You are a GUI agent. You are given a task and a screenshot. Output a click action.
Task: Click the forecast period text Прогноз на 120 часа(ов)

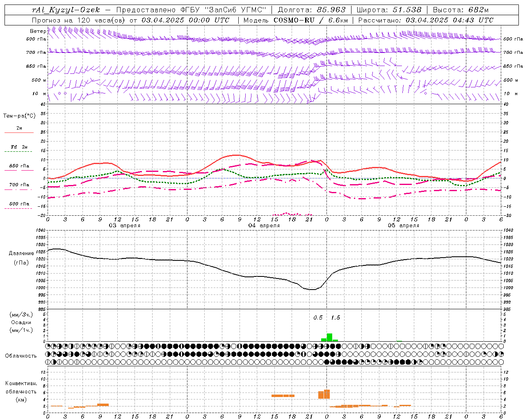point(79,20)
